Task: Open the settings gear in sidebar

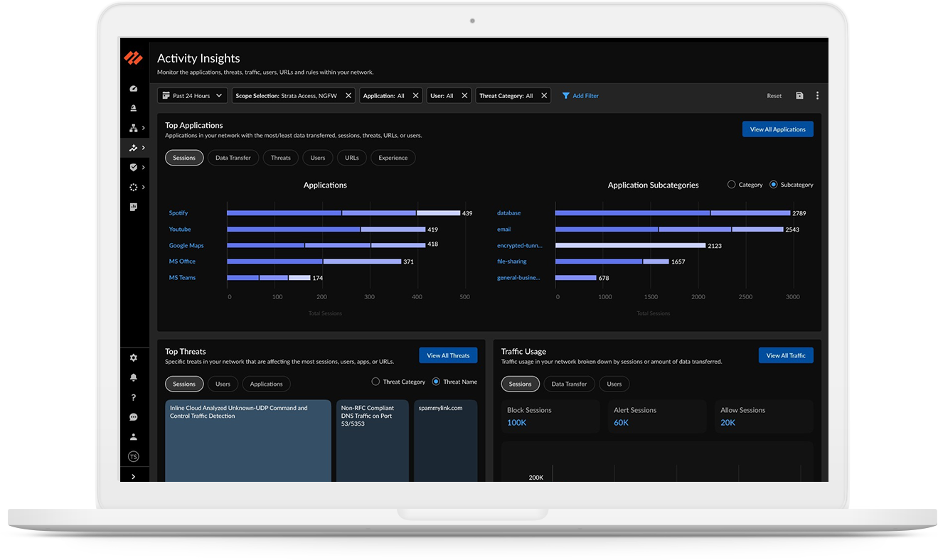Action: pyautogui.click(x=134, y=358)
